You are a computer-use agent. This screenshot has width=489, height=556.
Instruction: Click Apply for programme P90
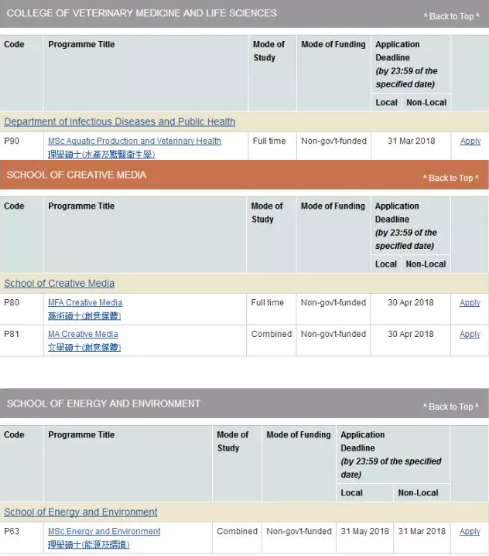point(470,141)
